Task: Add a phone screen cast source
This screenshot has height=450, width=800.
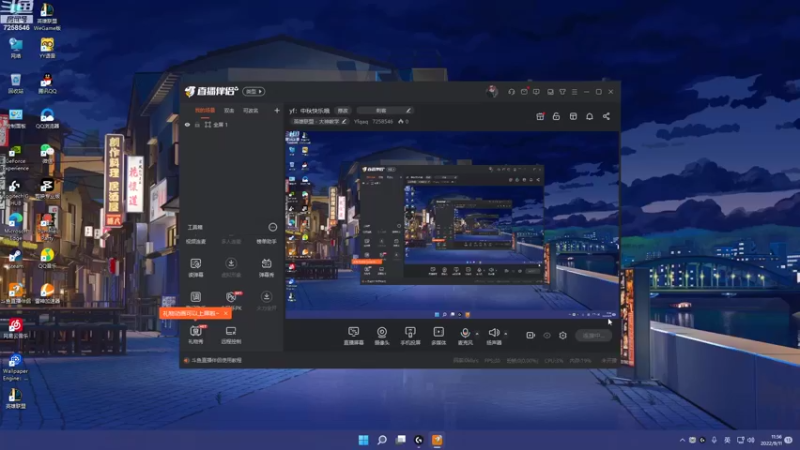Action: click(410, 336)
